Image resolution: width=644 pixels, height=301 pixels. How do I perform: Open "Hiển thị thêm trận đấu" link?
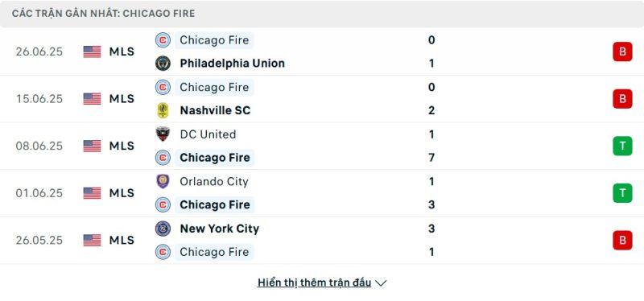click(314, 282)
